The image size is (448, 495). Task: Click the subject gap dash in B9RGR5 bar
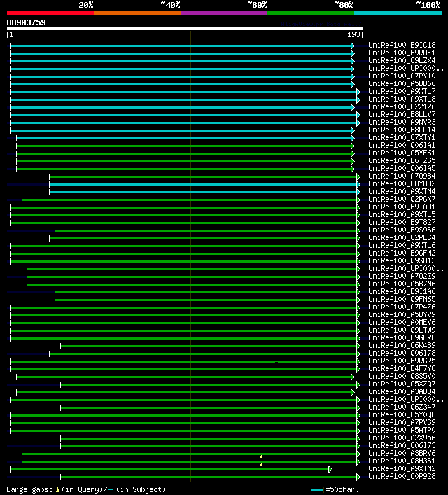coord(276,361)
